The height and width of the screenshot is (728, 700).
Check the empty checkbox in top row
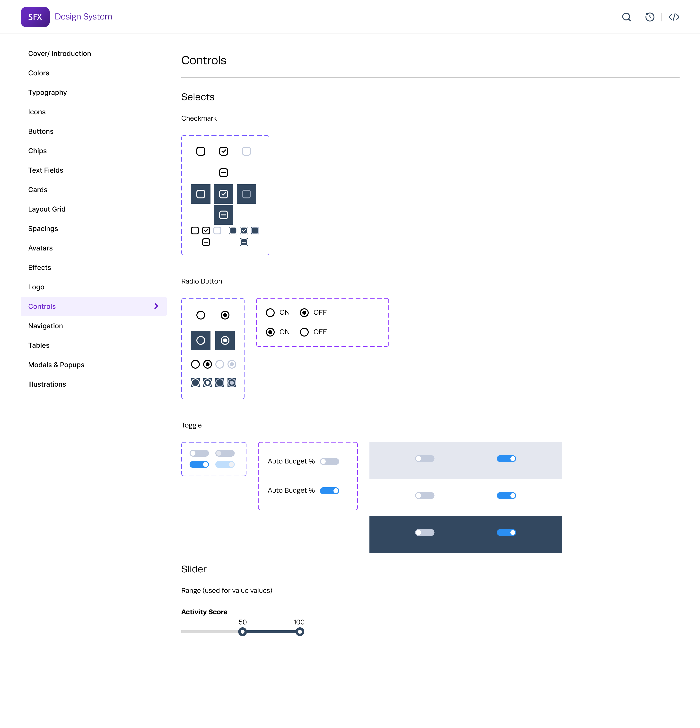click(x=201, y=151)
